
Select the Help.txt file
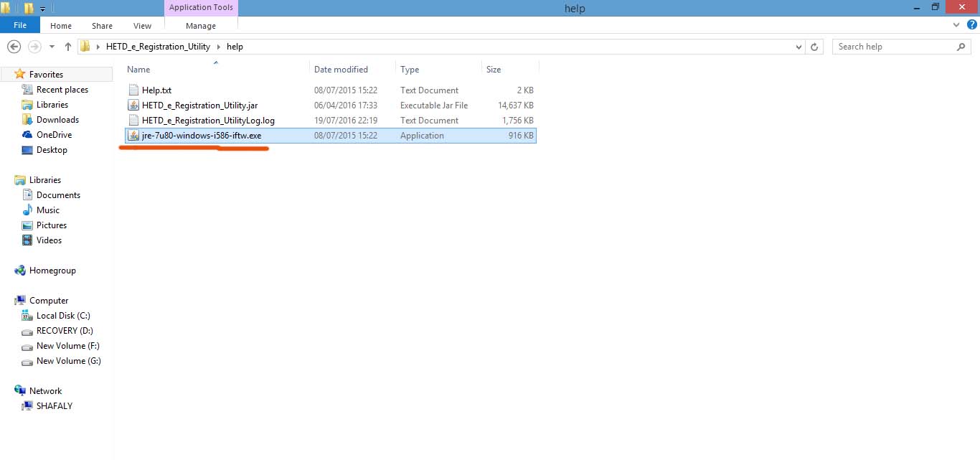point(156,90)
